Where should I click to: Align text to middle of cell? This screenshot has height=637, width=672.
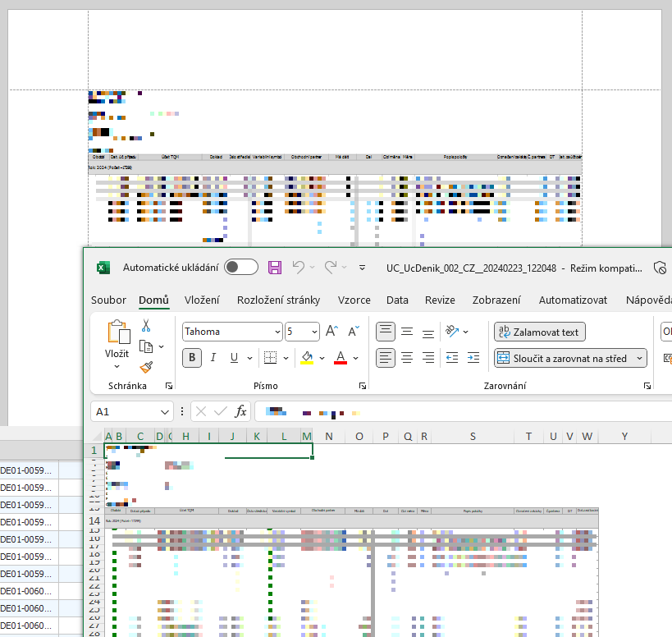coord(407,332)
